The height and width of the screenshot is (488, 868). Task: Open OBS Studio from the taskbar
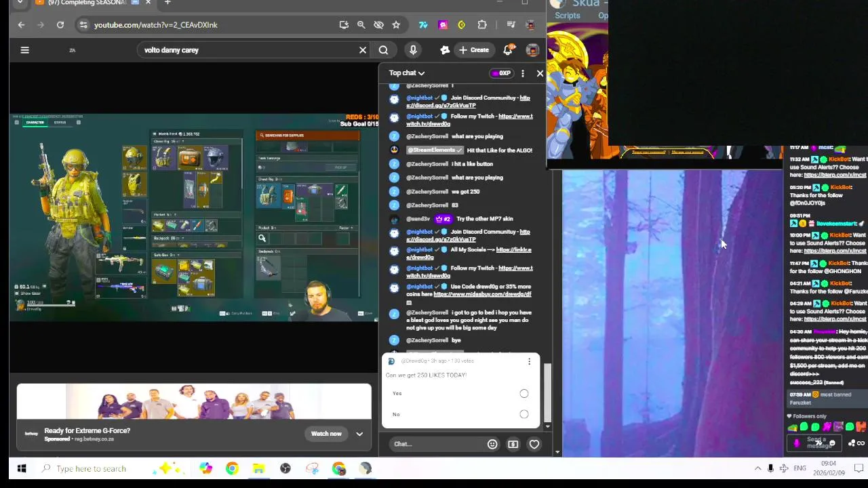[x=285, y=468]
